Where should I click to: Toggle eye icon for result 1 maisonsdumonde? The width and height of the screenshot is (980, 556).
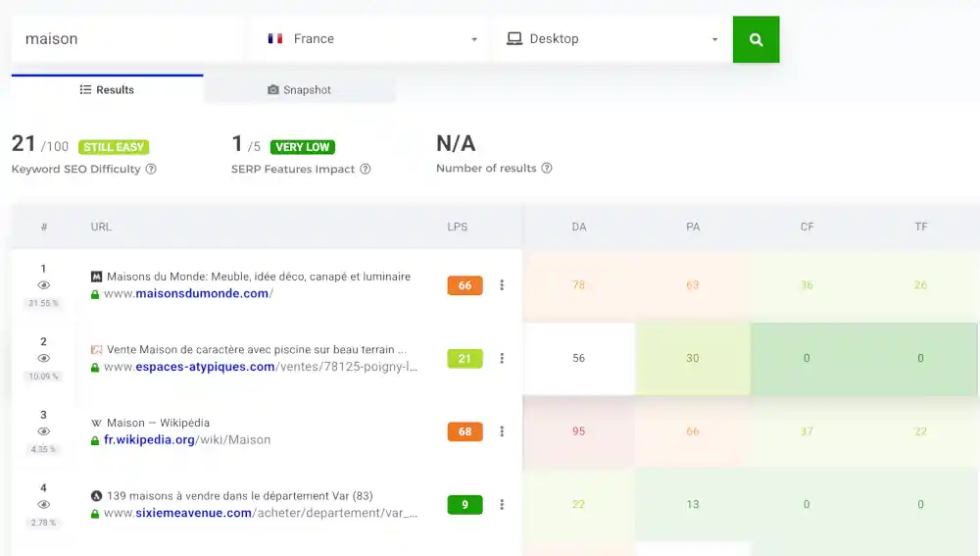click(x=43, y=285)
